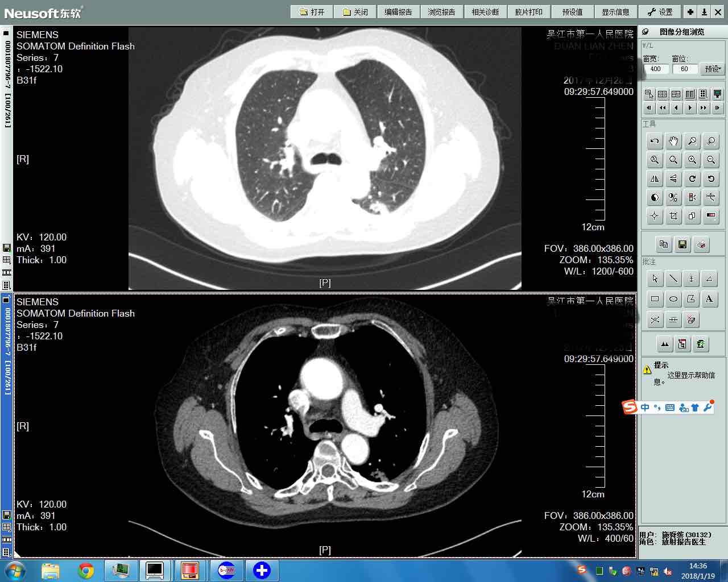Open Sogou toolbox wrench icon
Screen dimensions: 728x582
tap(708, 408)
